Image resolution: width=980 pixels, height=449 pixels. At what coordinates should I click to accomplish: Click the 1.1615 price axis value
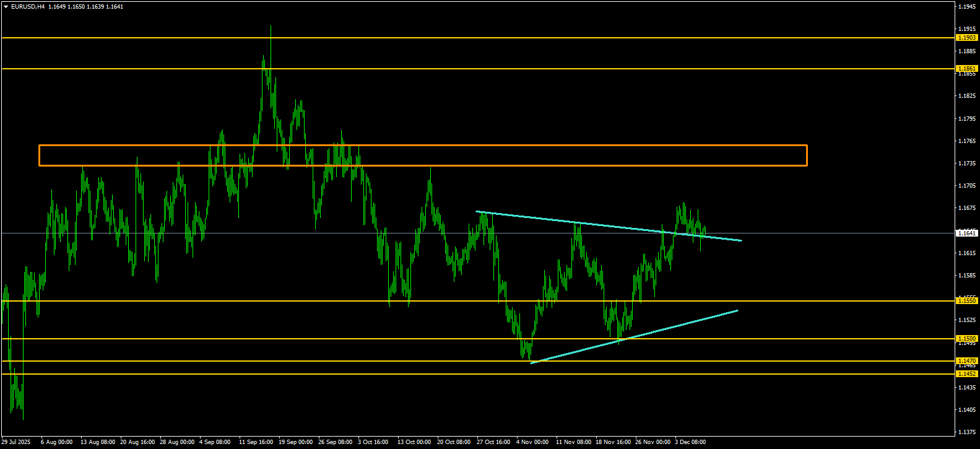967,253
